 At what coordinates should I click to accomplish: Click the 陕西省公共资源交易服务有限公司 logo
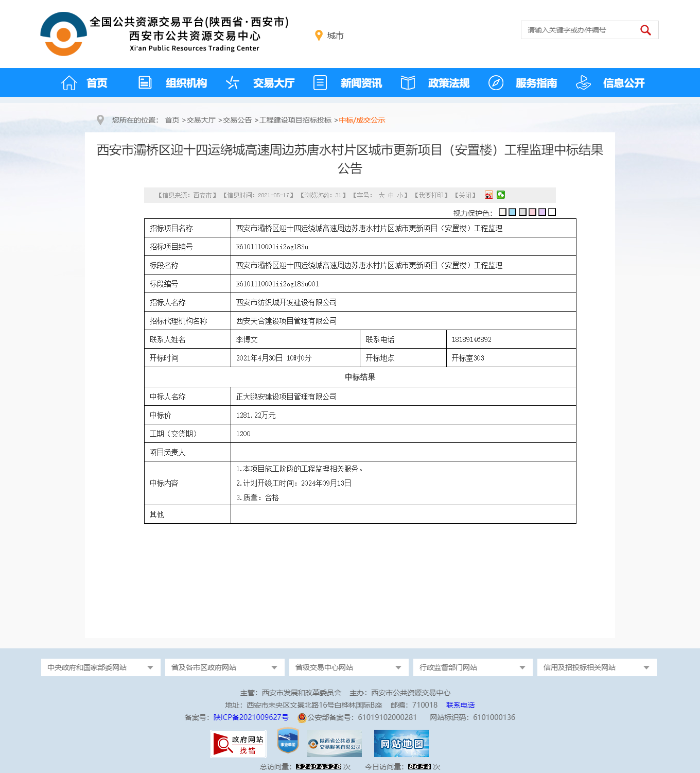pos(335,744)
